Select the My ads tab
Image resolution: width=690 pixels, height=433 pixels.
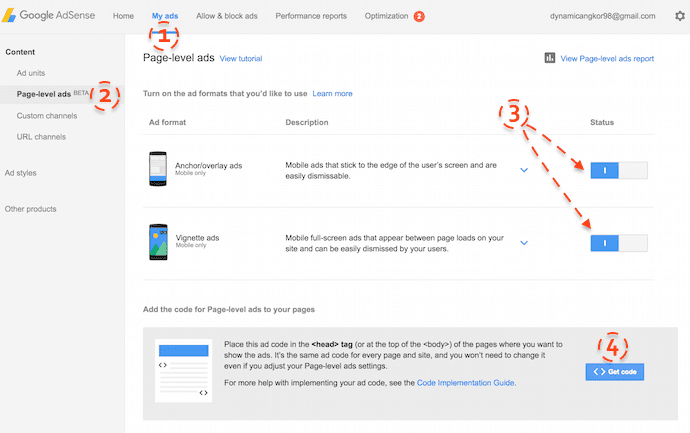(x=165, y=16)
